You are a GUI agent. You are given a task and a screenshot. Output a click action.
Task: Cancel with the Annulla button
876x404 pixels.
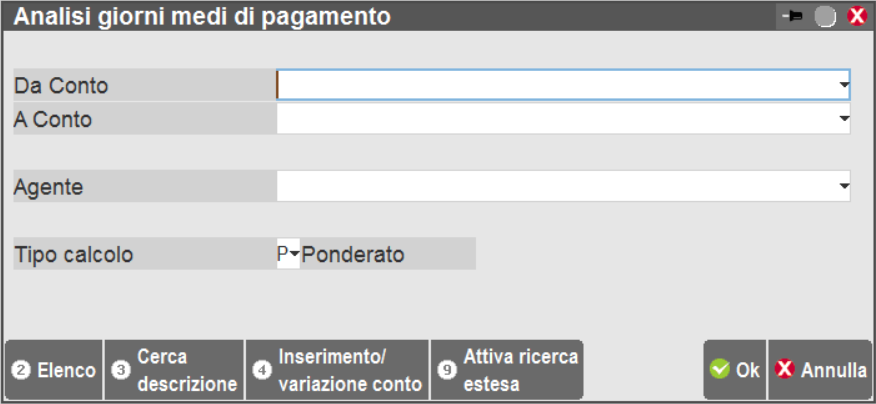(x=821, y=370)
